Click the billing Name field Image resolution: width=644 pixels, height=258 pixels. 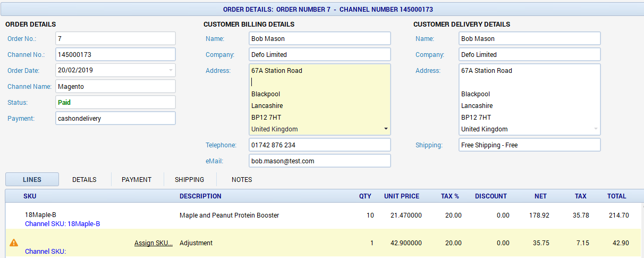point(319,38)
